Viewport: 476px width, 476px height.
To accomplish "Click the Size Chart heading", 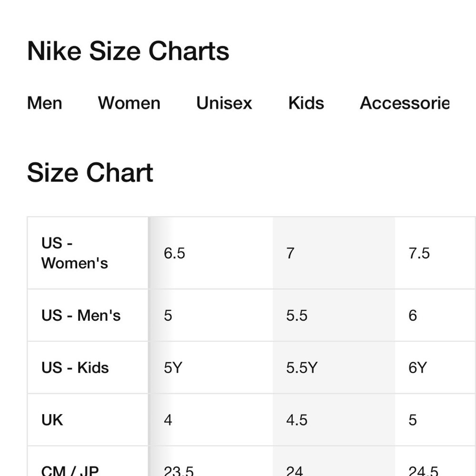I will (90, 172).
